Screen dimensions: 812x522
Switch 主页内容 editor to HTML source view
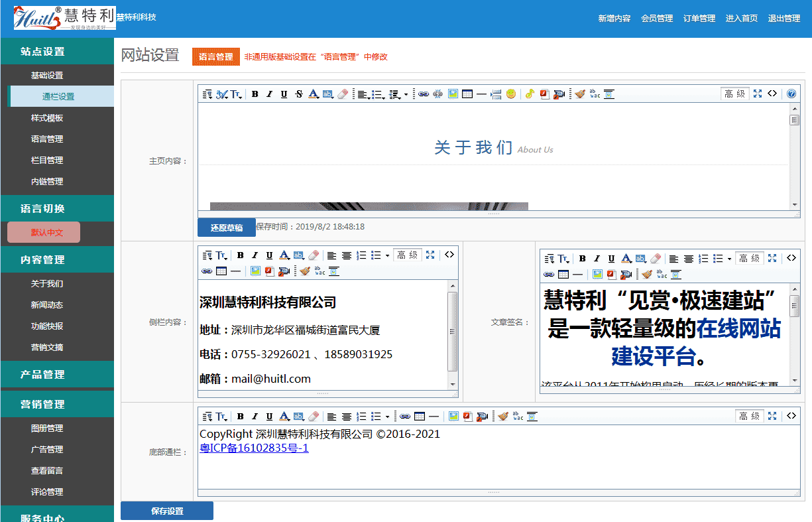(772, 94)
